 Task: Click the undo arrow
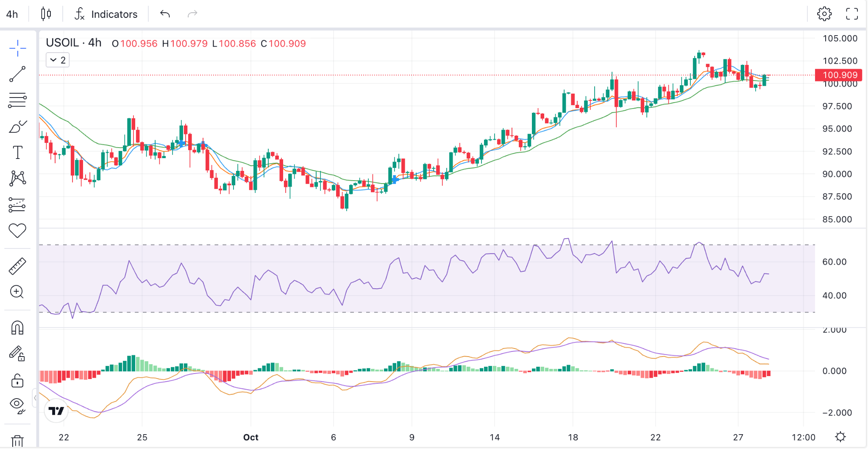pyautogui.click(x=165, y=14)
